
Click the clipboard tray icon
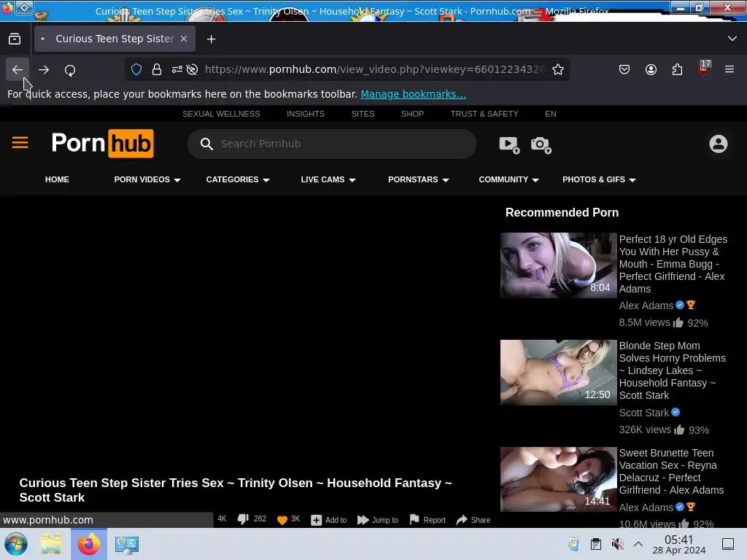coord(595,544)
